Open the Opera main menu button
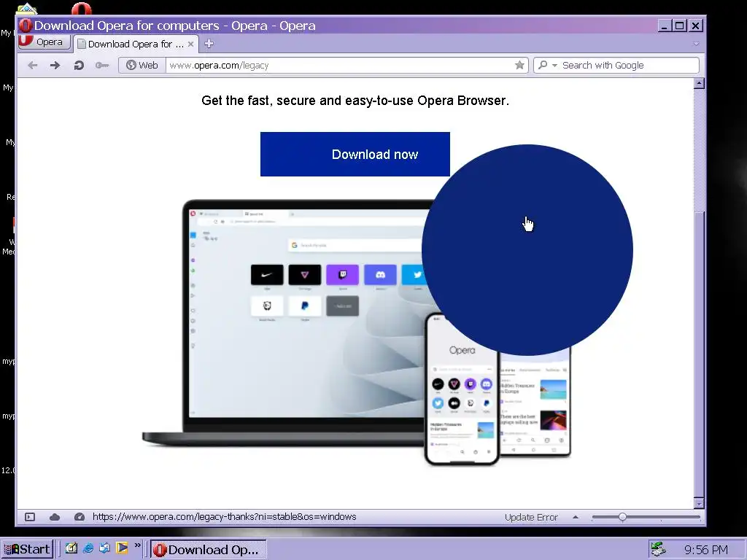Screen dimensions: 747x560 [x=44, y=42]
